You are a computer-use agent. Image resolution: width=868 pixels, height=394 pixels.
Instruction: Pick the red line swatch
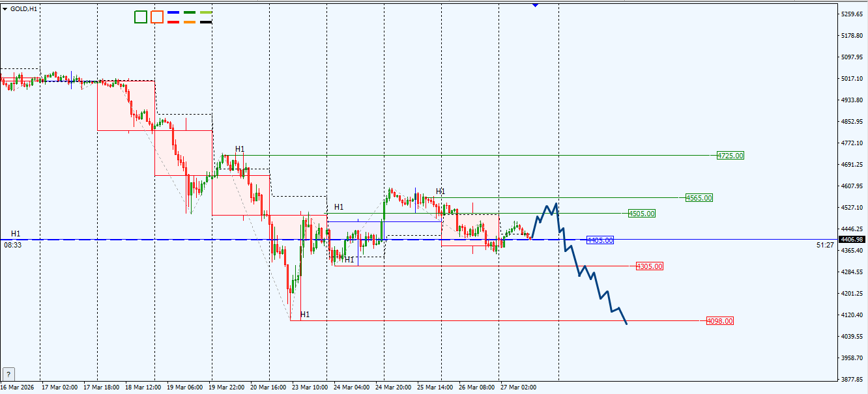(173, 21)
